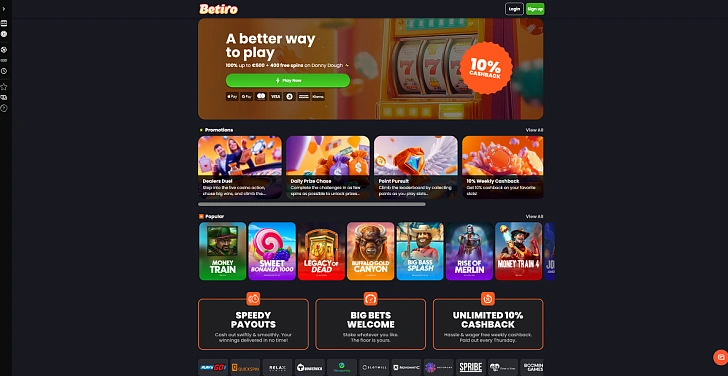Open the orange chat support icon
Screen dimensions: 728x376
pyautogui.click(x=721, y=357)
